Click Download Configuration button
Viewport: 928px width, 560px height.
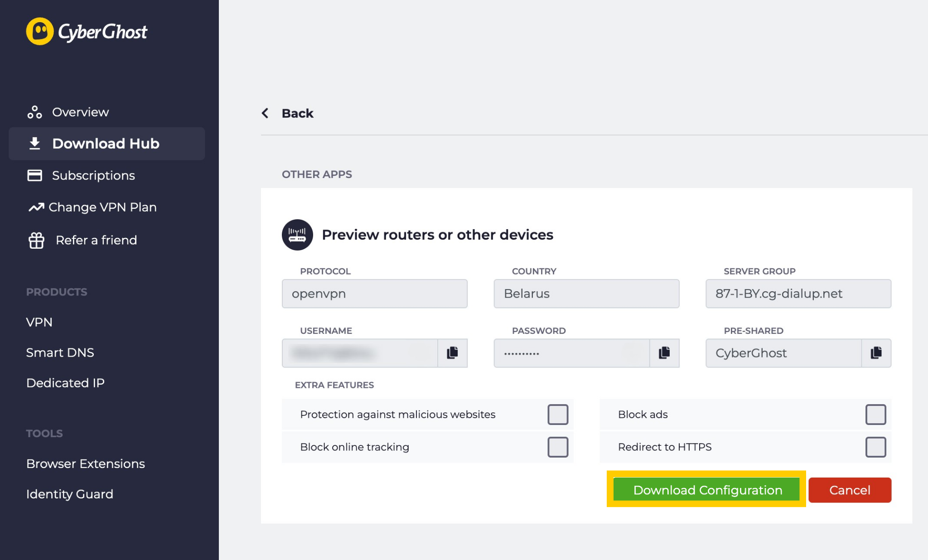[707, 490]
